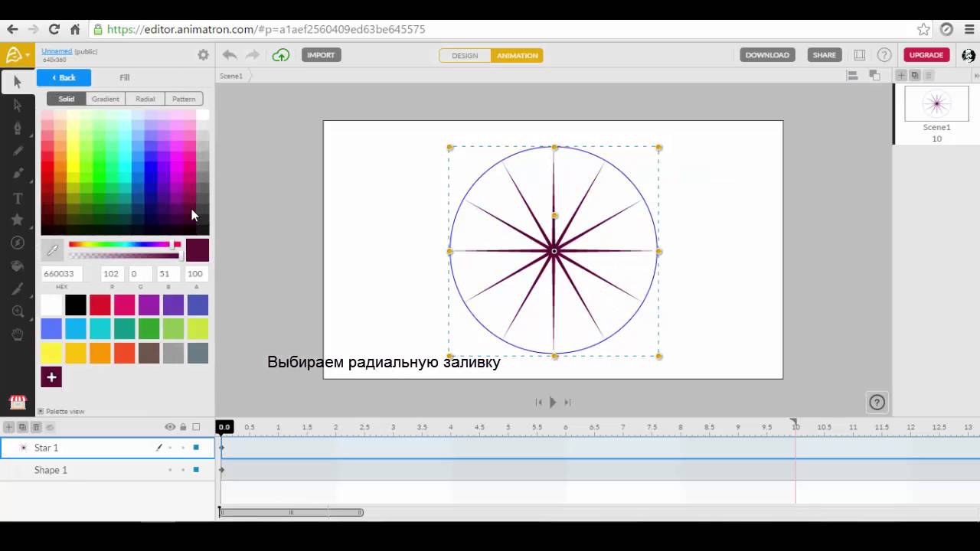Adjust the alpha opacity slider
980x551 pixels.
[125, 256]
